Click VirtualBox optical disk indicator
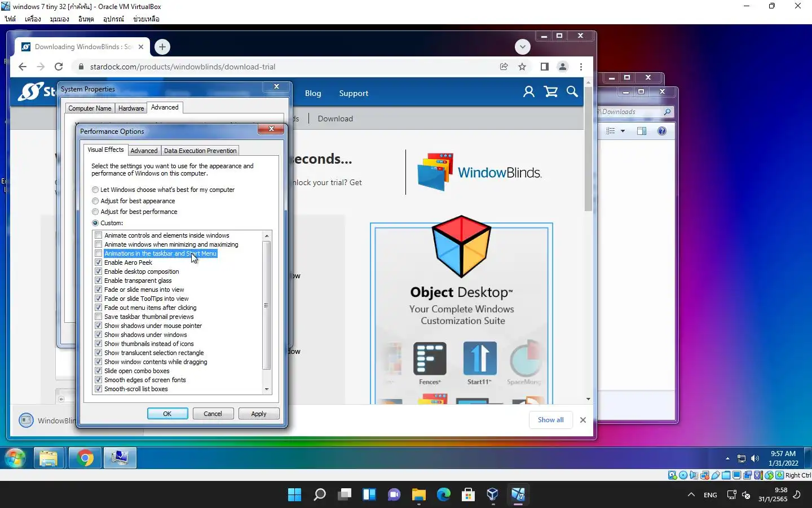The image size is (812, 508). (683, 475)
